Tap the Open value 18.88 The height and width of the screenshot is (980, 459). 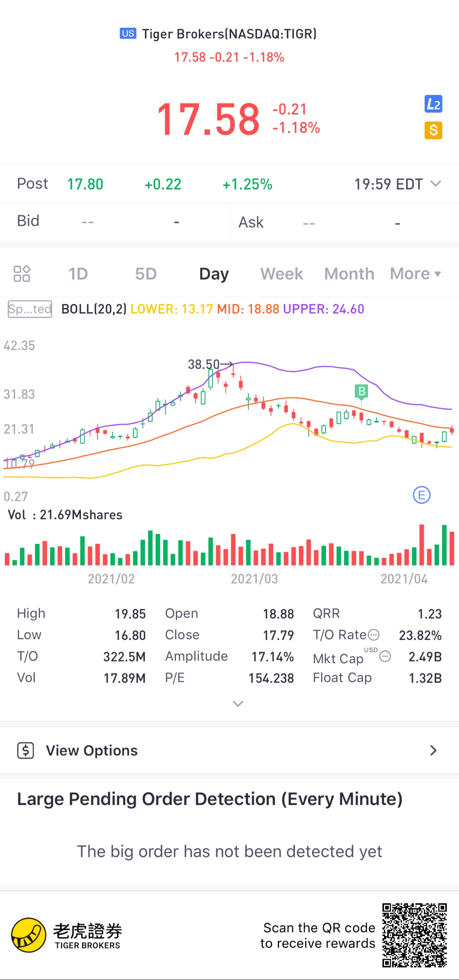(278, 614)
